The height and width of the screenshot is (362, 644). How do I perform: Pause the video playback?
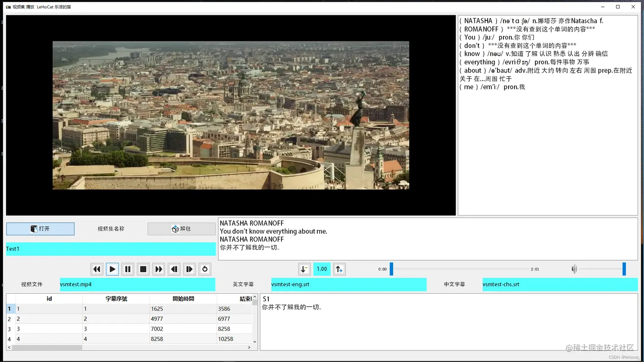128,269
